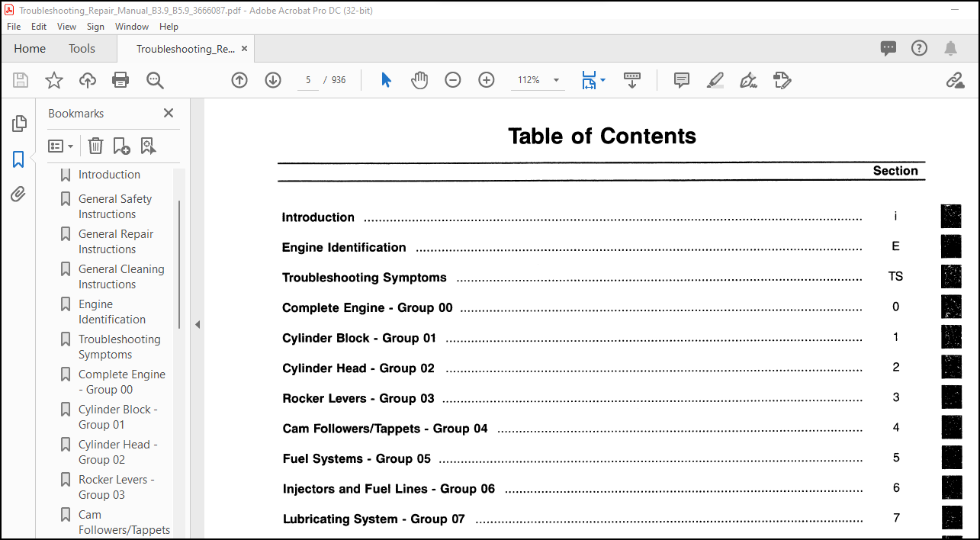Select the Highlight text pen tool
This screenshot has width=980, height=540.
pos(715,80)
